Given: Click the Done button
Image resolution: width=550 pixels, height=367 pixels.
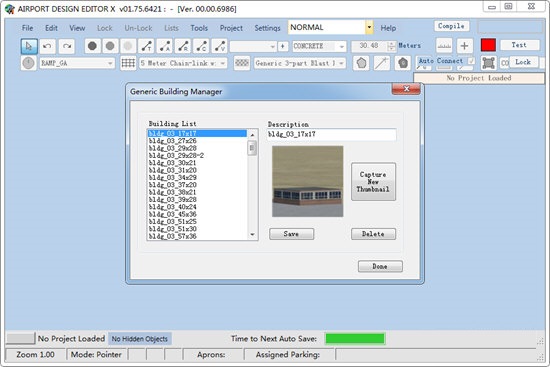Looking at the screenshot, I should pyautogui.click(x=380, y=266).
